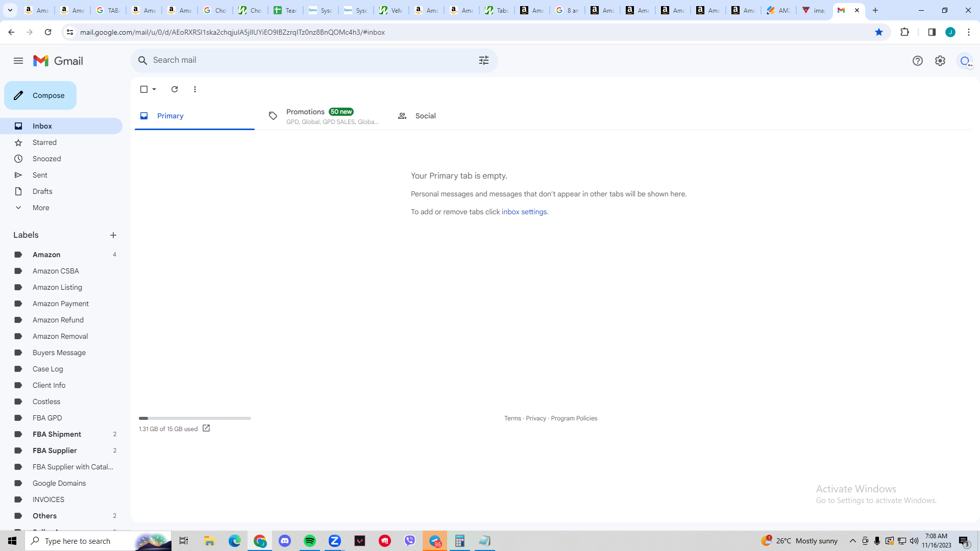Open the Buyers Message label
Image resolution: width=980 pixels, height=551 pixels.
pyautogui.click(x=61, y=353)
